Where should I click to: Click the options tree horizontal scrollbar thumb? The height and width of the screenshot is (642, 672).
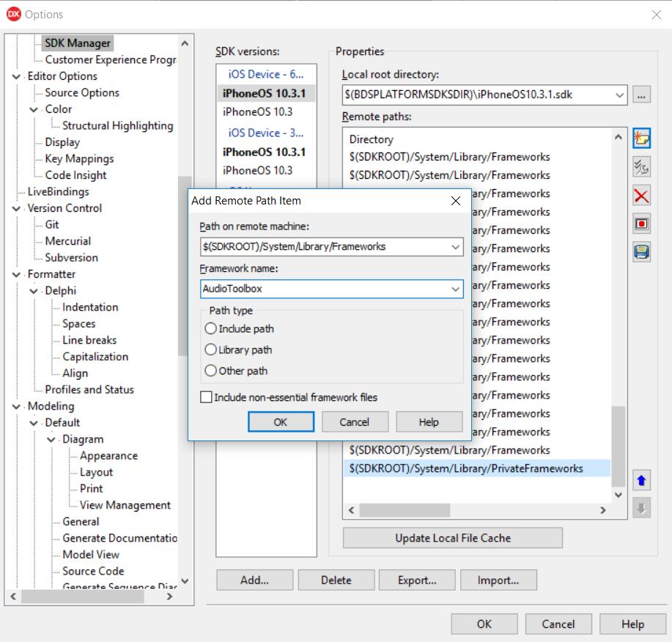tap(82, 597)
